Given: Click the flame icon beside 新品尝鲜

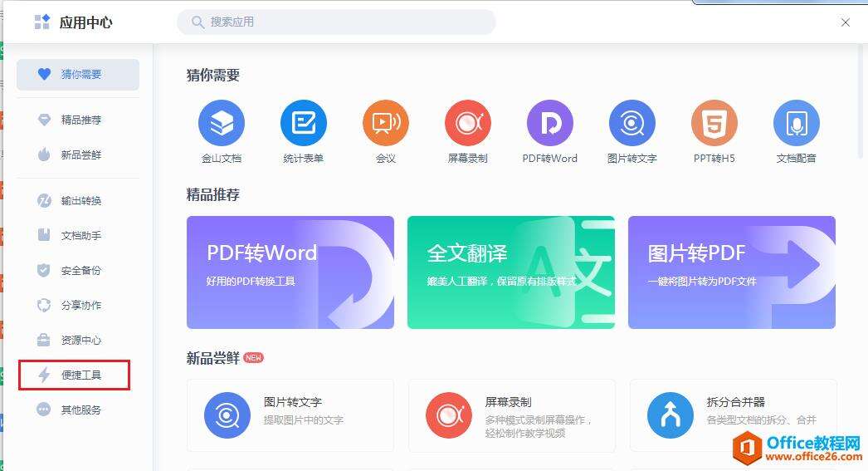Looking at the screenshot, I should tap(44, 155).
